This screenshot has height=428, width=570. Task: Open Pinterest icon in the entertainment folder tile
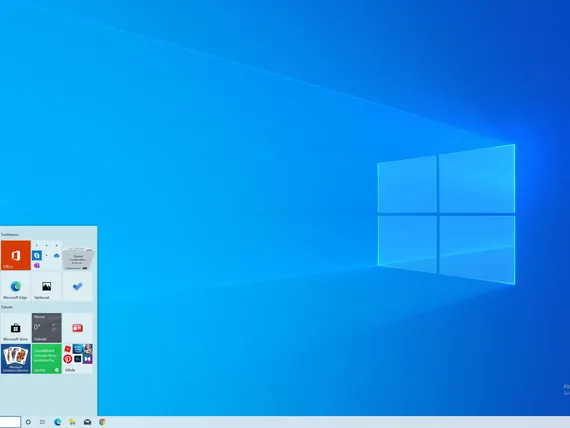[x=68, y=359]
